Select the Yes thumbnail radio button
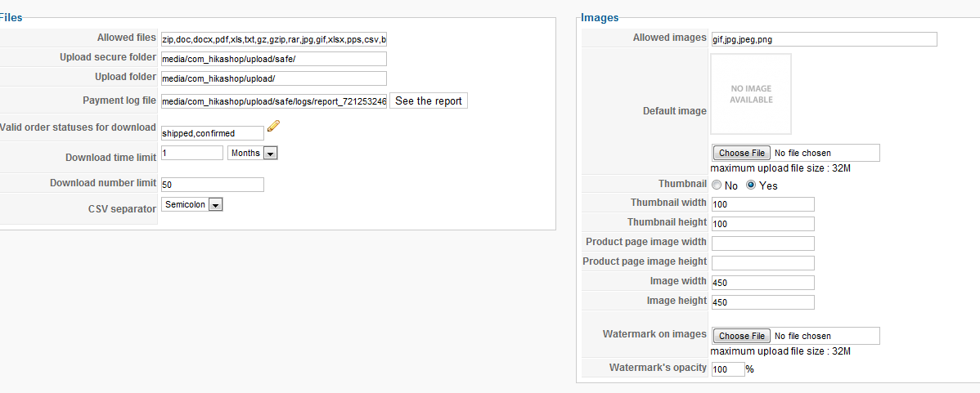980x393 pixels. 751,185
